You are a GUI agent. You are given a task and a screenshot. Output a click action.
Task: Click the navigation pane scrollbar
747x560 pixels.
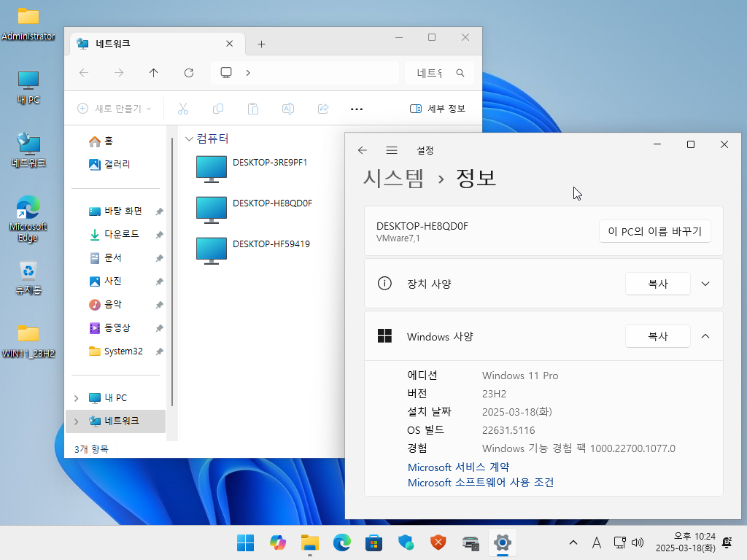point(172,271)
